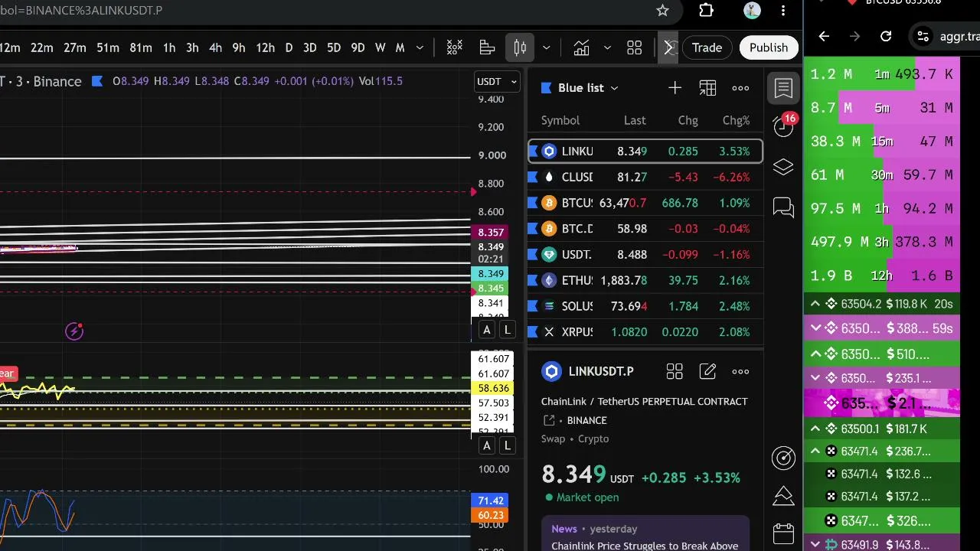This screenshot has width=980, height=551.
Task: Select the candlestick chart type icon
Action: tap(520, 47)
